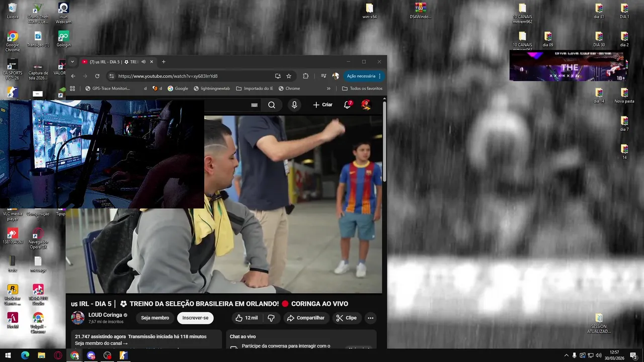
Task: Open the Grand Theft Auto V desktop shortcut
Action: (x=38, y=14)
